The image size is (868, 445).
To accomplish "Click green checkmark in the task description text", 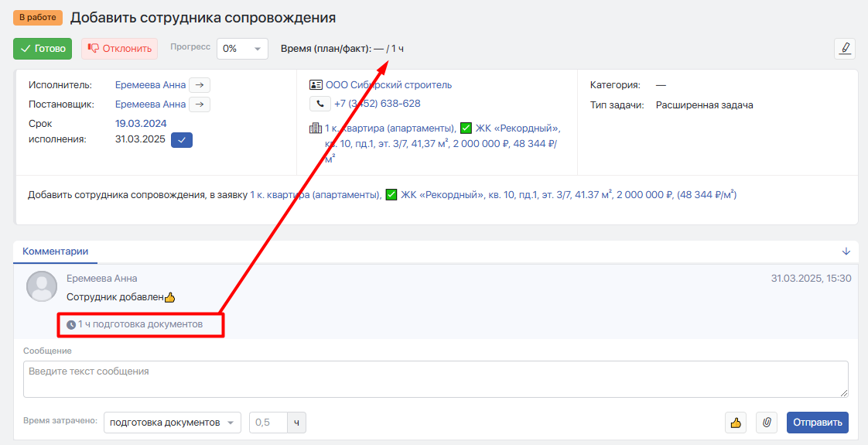I will (391, 195).
